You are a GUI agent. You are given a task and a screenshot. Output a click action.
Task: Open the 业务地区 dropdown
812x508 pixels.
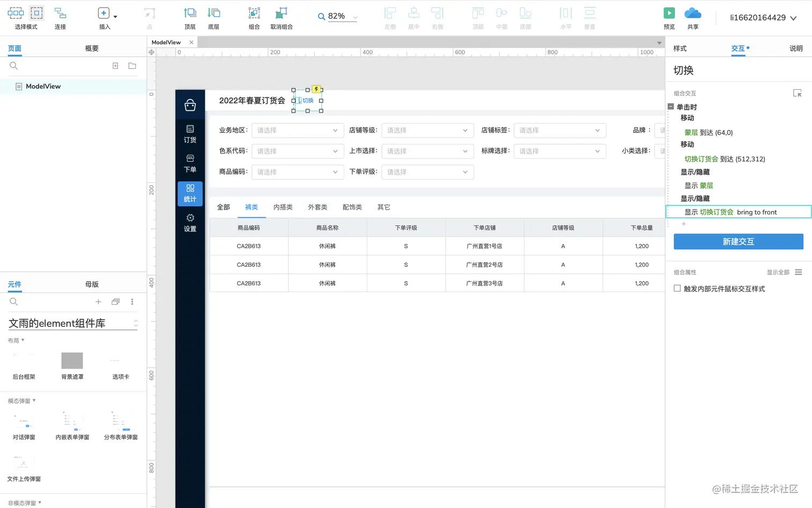tap(298, 130)
